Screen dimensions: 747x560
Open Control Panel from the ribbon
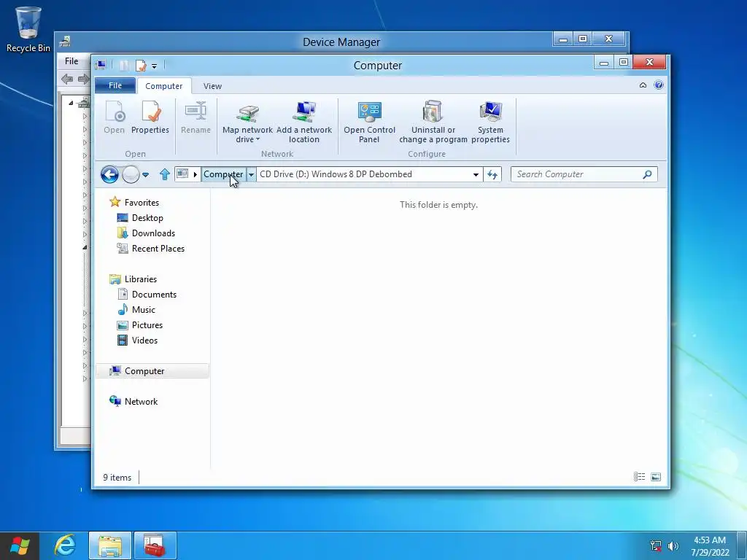[x=369, y=122]
